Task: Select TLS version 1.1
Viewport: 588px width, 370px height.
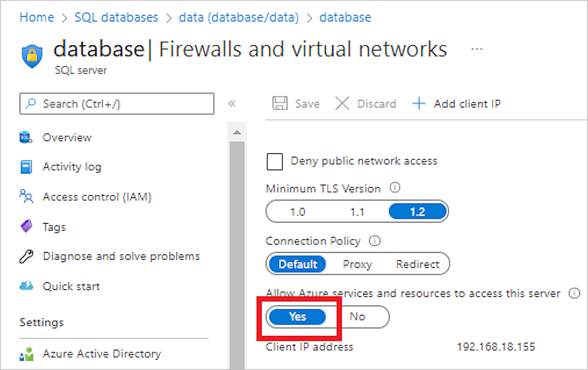Action: click(357, 212)
